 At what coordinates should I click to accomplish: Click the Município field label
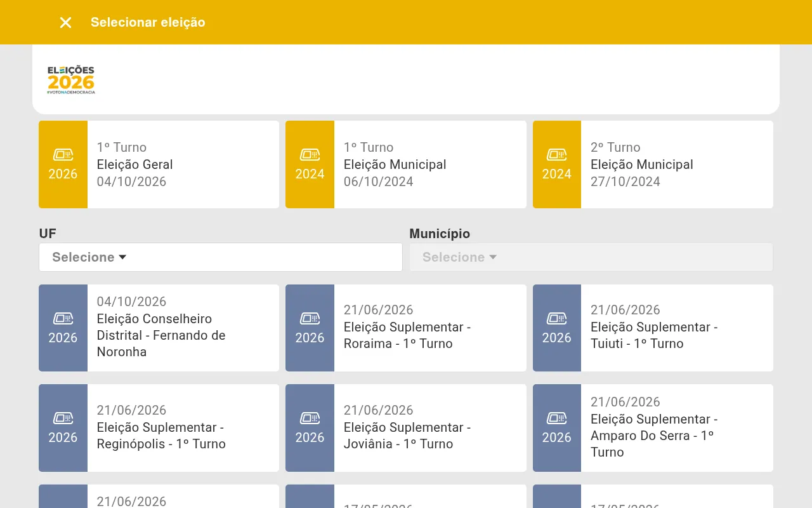click(x=440, y=234)
